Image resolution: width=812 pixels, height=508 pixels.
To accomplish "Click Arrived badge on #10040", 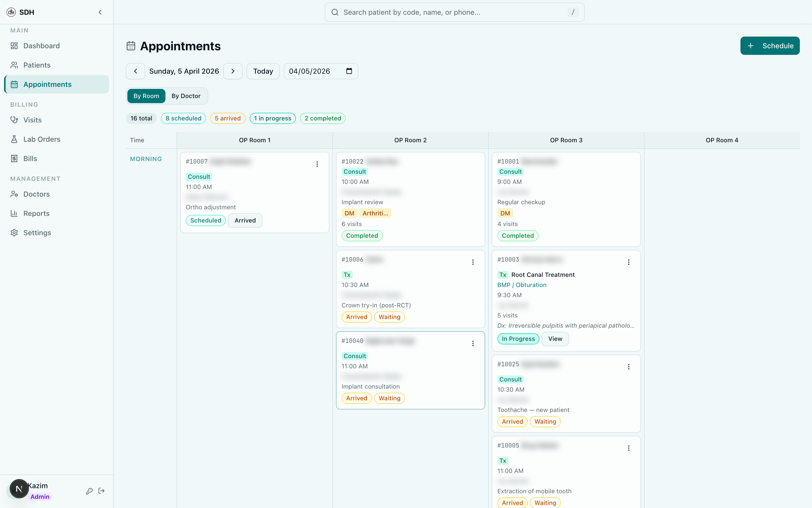I will tap(357, 398).
